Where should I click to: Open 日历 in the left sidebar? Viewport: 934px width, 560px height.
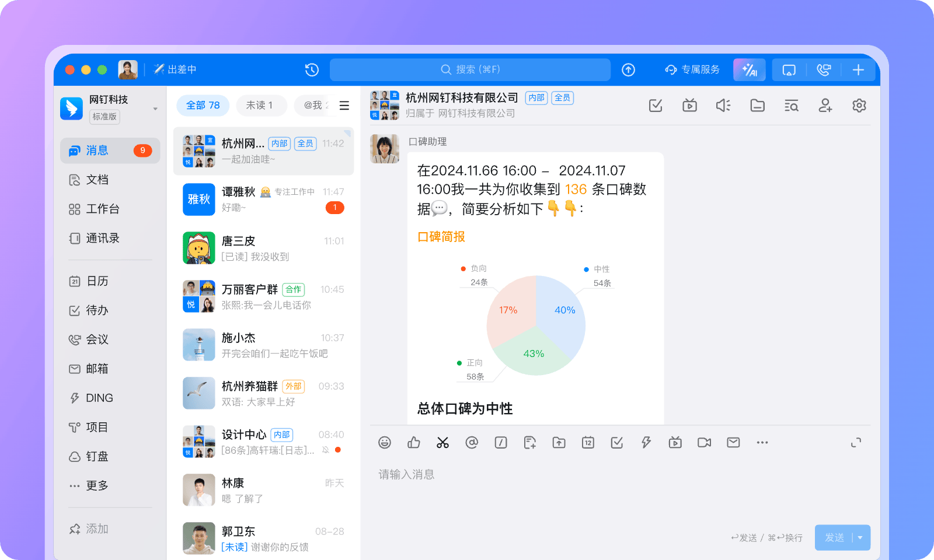click(x=97, y=281)
